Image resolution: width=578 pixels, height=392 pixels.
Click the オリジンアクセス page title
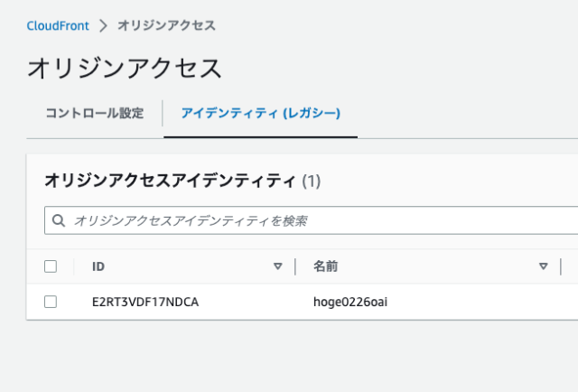pyautogui.click(x=125, y=69)
